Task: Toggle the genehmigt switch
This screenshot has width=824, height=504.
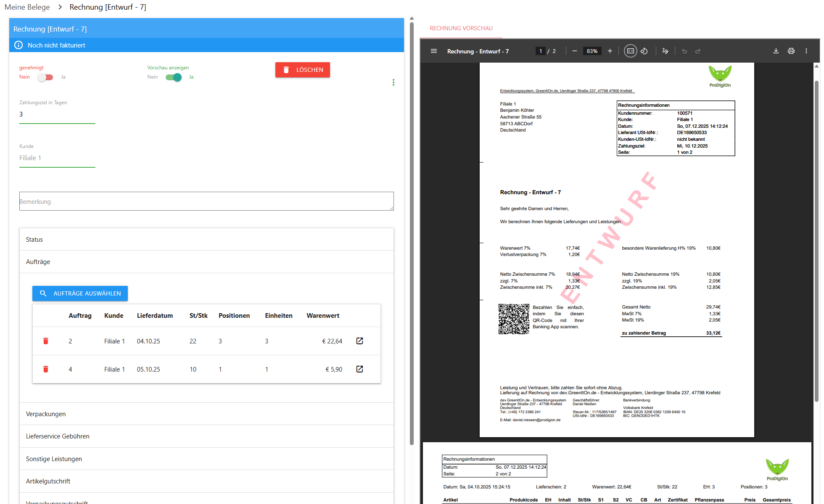Action: tap(45, 77)
